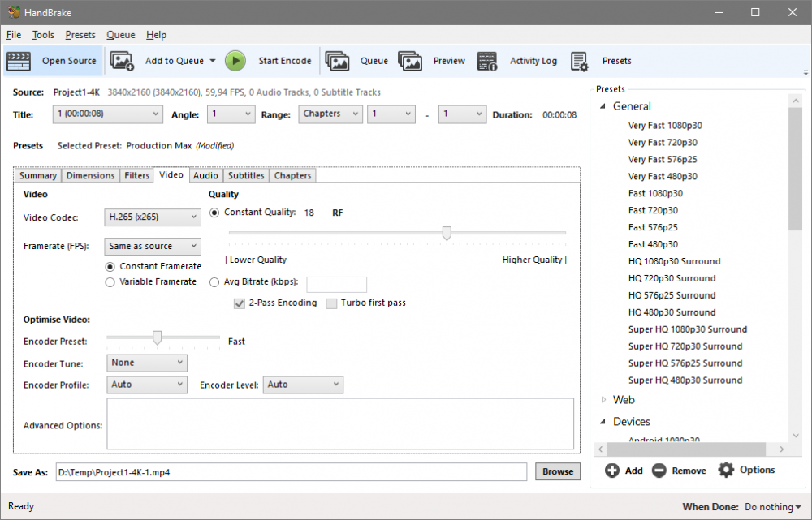
Task: Open the Preview icon in toolbar
Action: tap(410, 61)
